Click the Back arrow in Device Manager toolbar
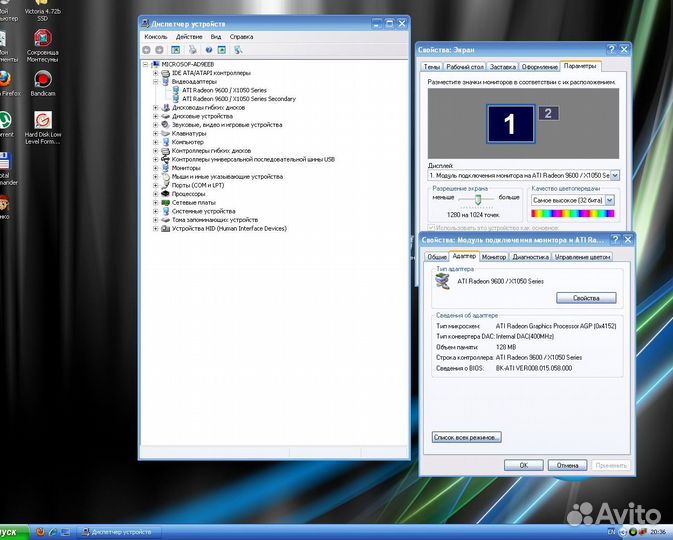The width and height of the screenshot is (673, 540). tap(147, 49)
